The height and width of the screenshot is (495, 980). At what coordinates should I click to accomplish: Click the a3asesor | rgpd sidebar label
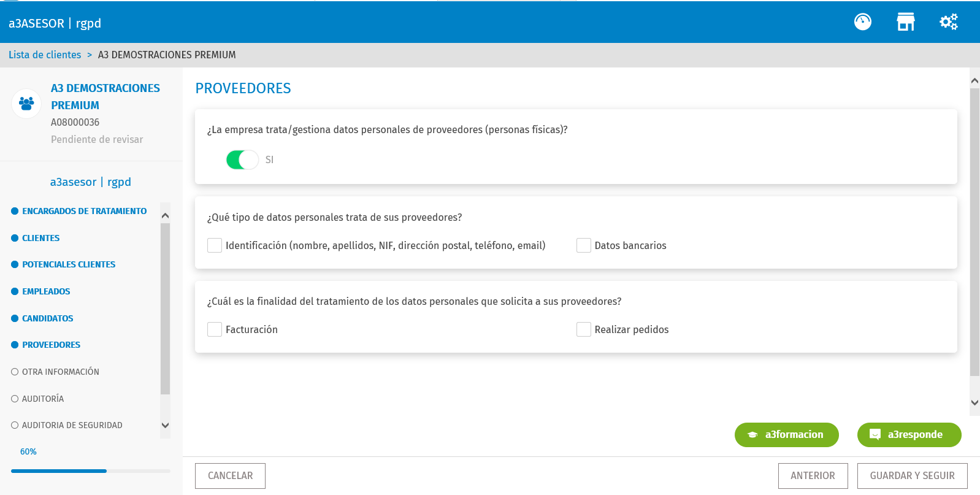(91, 182)
